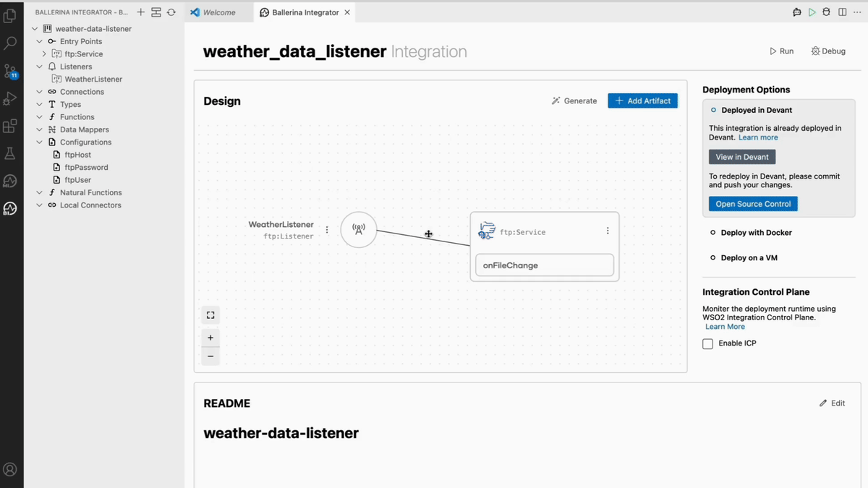Expand the Connections tree section
Image resolution: width=868 pixels, height=488 pixels.
click(x=40, y=92)
